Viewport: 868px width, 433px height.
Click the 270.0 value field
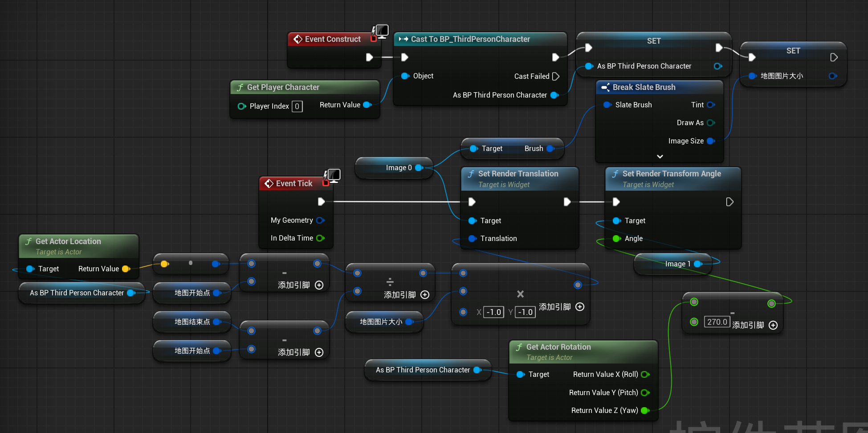(717, 322)
